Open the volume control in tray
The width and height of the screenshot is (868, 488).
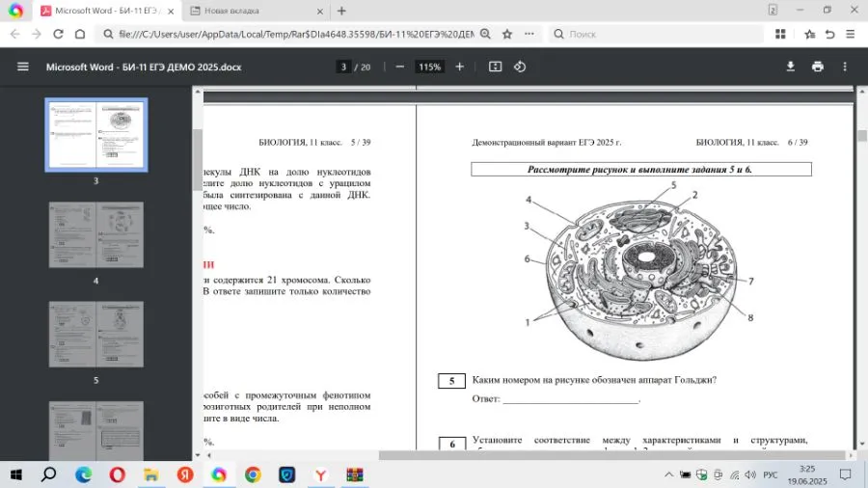[x=750, y=474]
